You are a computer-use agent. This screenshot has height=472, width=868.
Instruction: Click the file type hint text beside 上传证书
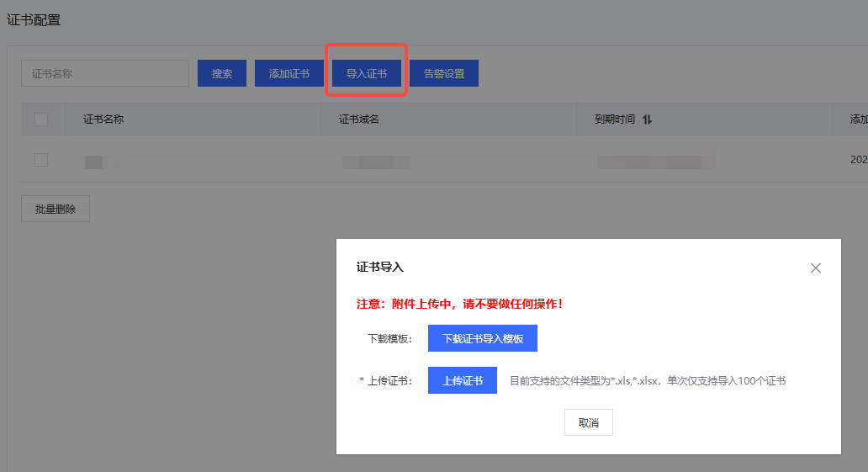pyautogui.click(x=648, y=380)
